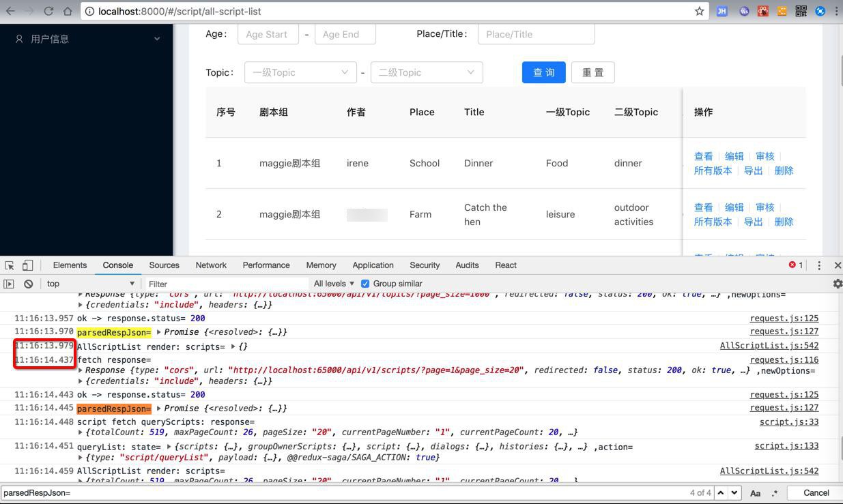Image resolution: width=843 pixels, height=504 pixels.
Task: Expand the 用户信息 sidebar menu
Action: [x=87, y=39]
